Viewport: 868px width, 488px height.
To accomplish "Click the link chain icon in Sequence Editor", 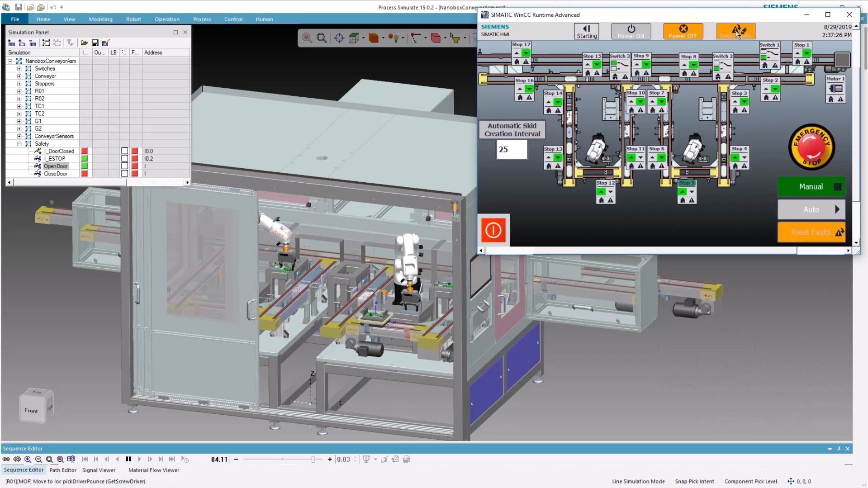I will tap(6, 459).
